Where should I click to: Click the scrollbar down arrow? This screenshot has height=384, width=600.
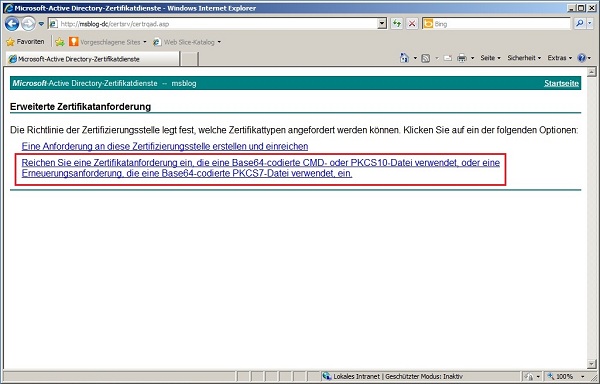coord(592,364)
